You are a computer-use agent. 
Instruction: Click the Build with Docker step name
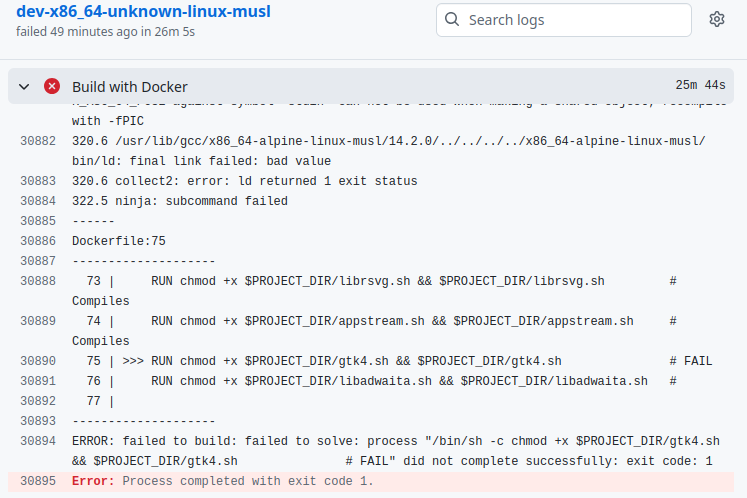point(129,87)
